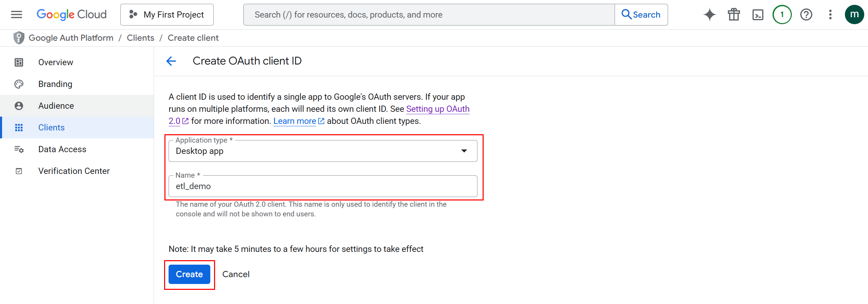The height and width of the screenshot is (304, 868).
Task: Open the account avatar menu
Action: pyautogui.click(x=854, y=14)
